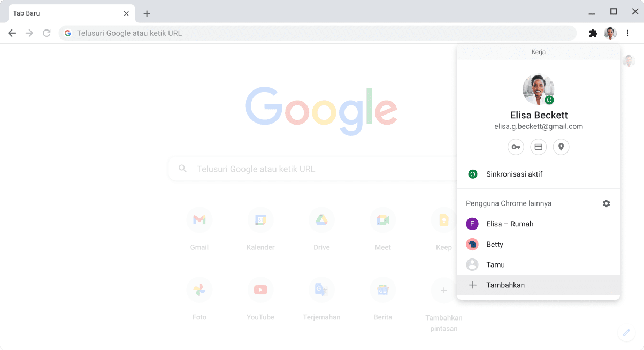This screenshot has width=644, height=350.
Task: Open Chrome three-dot menu
Action: tap(628, 33)
